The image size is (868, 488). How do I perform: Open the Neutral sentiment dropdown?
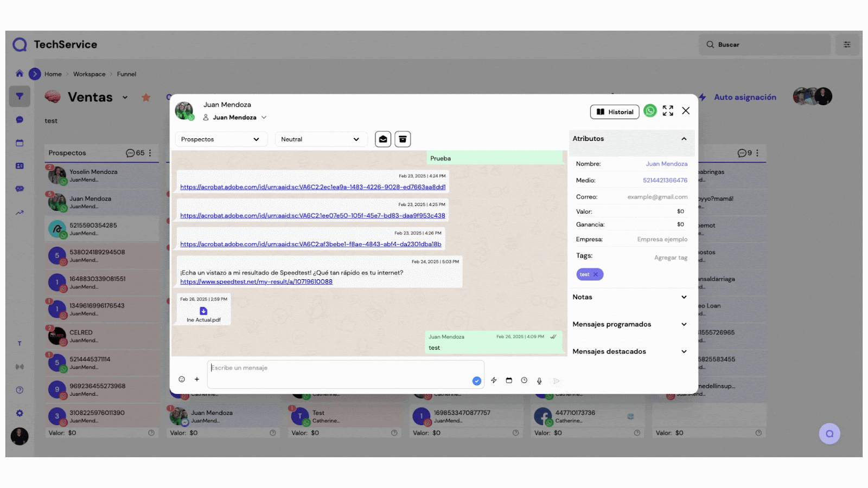click(321, 139)
